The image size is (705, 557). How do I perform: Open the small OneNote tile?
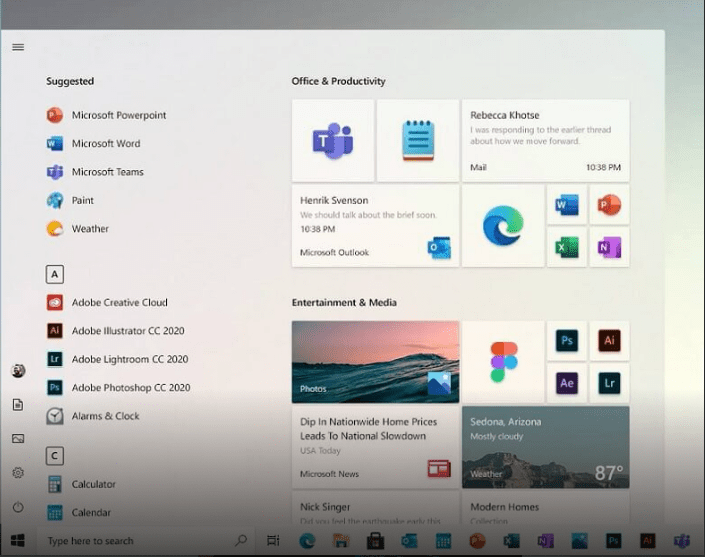tap(609, 247)
